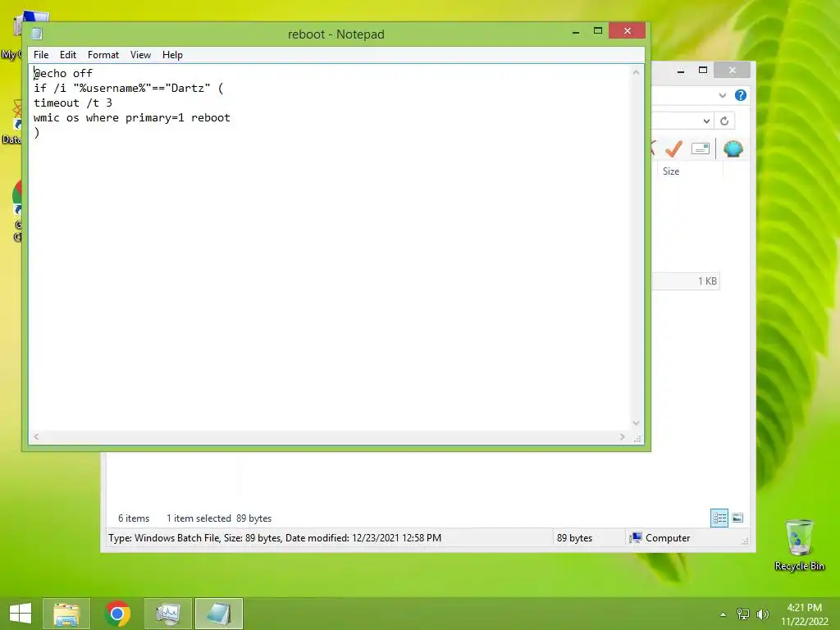The image size is (840, 630).
Task: Open the Help menu in Notepad
Action: click(x=172, y=55)
